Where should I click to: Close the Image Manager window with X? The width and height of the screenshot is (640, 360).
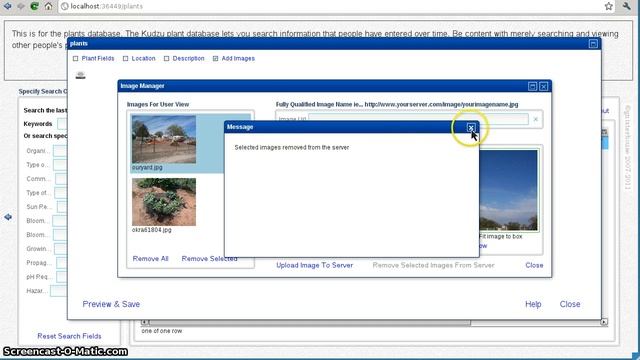543,86
